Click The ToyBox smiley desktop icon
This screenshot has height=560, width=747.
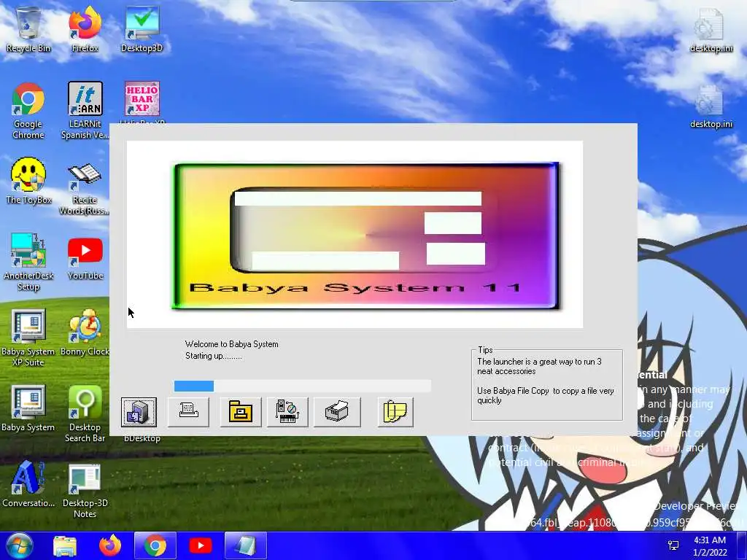coord(28,181)
